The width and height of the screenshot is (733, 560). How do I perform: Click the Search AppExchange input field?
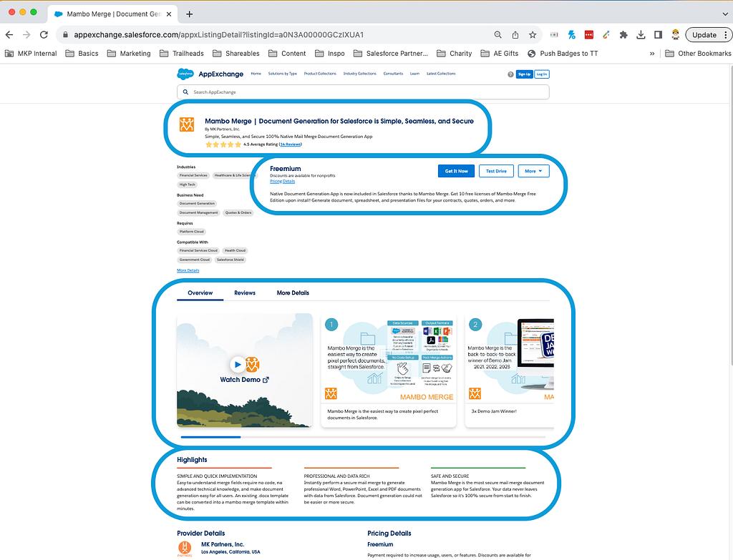pyautogui.click(x=363, y=92)
